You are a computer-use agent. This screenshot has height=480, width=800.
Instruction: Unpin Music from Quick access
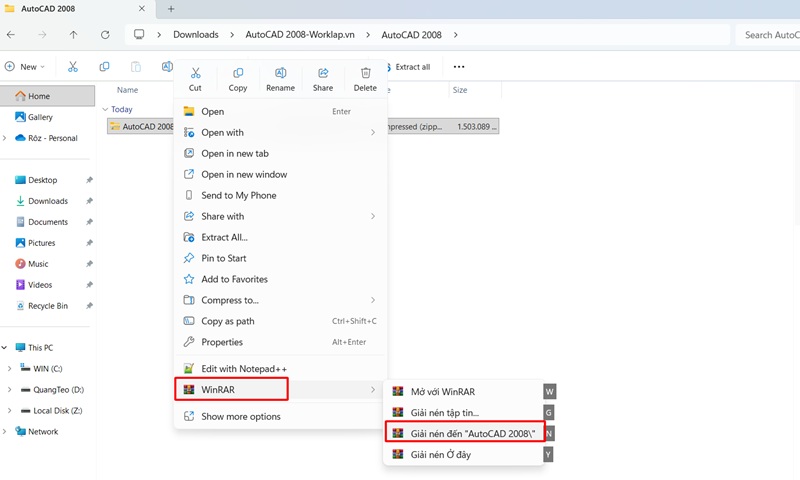(x=89, y=264)
